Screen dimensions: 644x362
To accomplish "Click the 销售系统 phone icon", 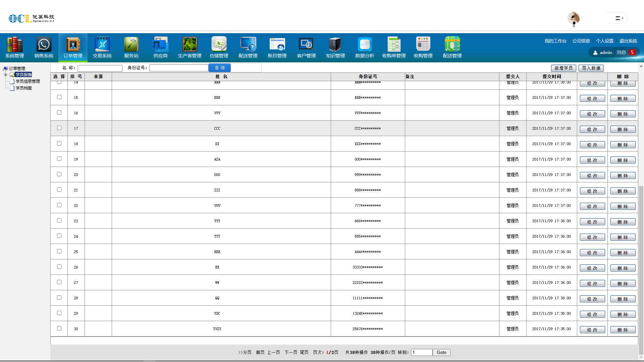I will [x=44, y=45].
